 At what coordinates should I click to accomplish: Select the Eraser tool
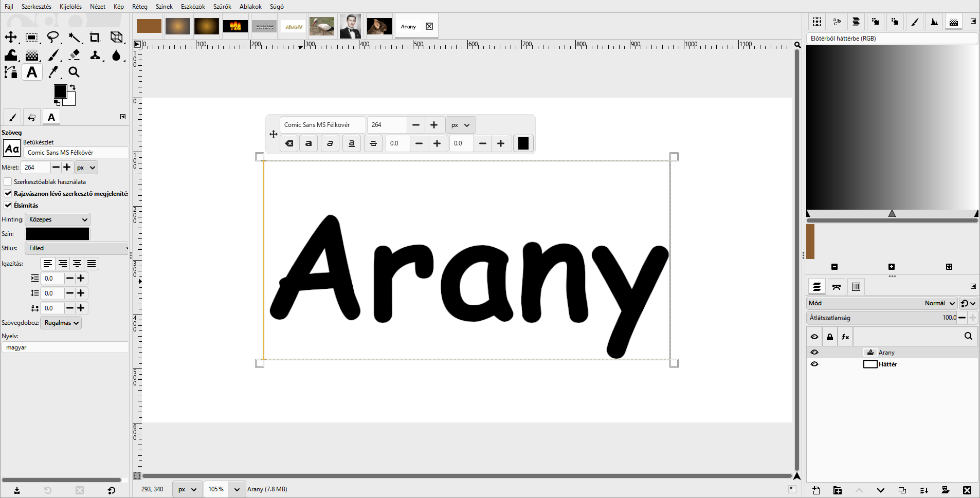[74, 55]
